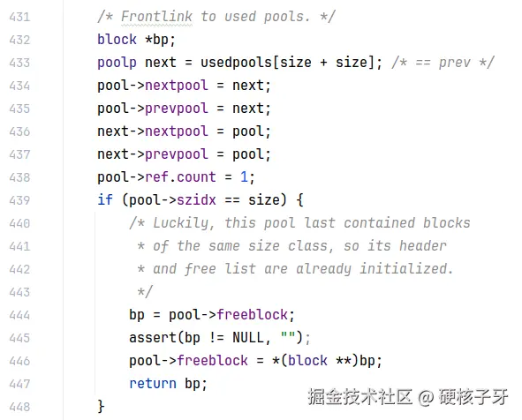Click 'prevpool' field on line 435

coord(177,109)
